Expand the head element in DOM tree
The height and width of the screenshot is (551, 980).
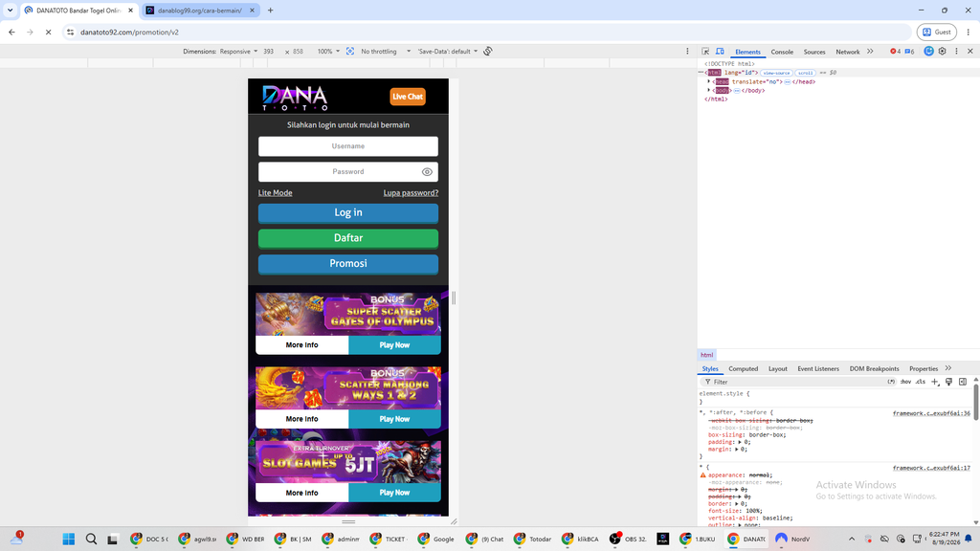[709, 82]
